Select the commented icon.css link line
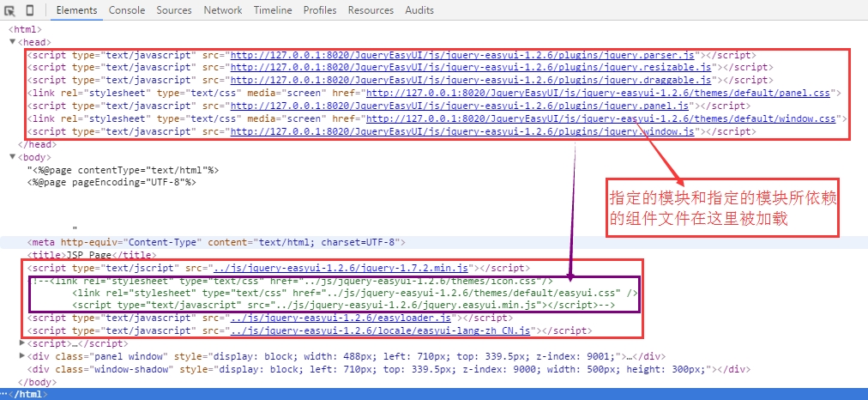 pyautogui.click(x=292, y=281)
